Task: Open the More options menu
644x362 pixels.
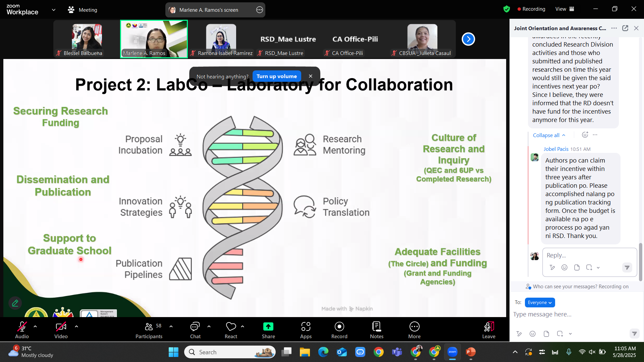Action: point(414,327)
